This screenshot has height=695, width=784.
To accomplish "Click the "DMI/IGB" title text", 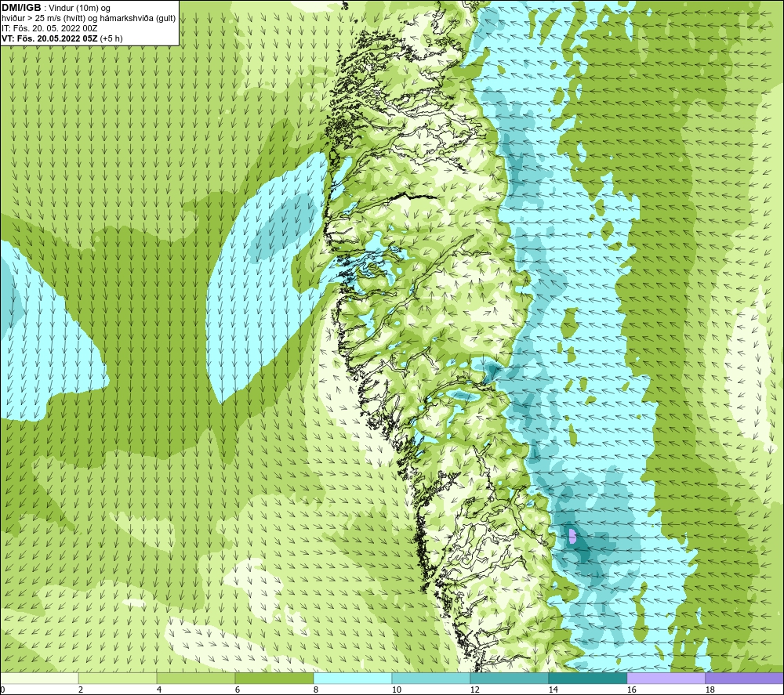I will click(21, 8).
